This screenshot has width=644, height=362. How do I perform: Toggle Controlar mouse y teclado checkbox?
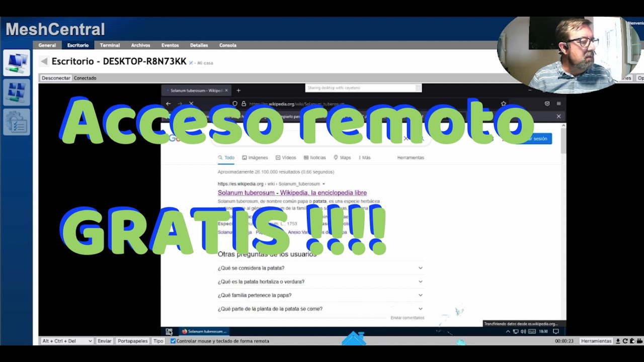[x=173, y=341]
